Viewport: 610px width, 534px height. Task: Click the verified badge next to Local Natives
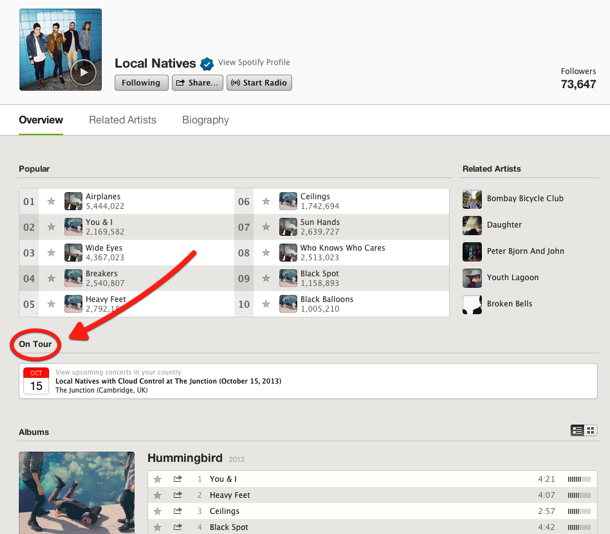[207, 64]
